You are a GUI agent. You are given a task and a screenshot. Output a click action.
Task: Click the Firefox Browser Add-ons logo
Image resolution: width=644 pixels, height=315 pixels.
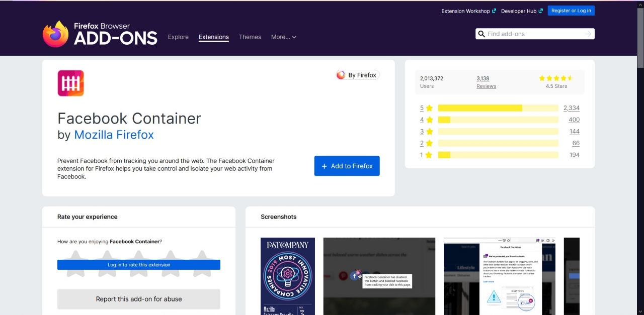(100, 34)
